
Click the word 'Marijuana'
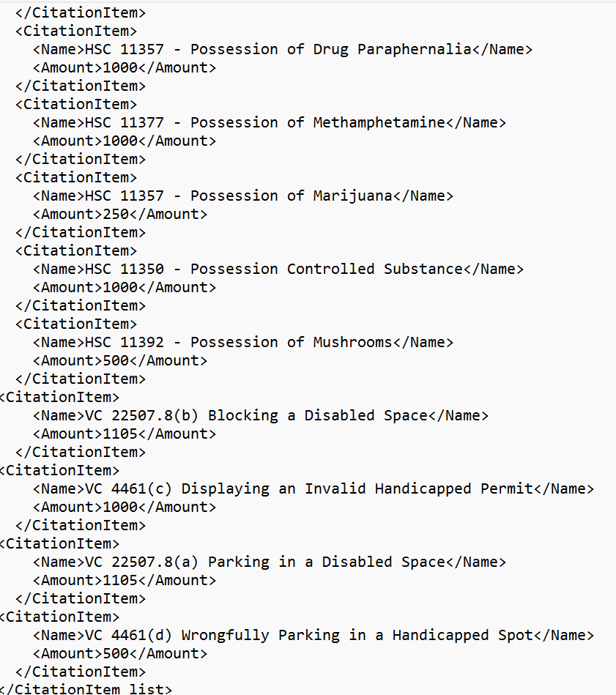coord(352,196)
